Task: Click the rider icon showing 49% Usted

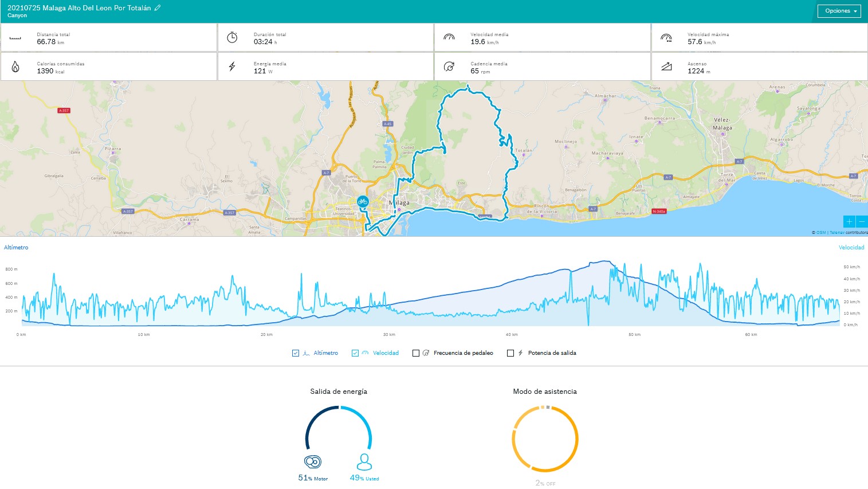Action: [x=364, y=461]
